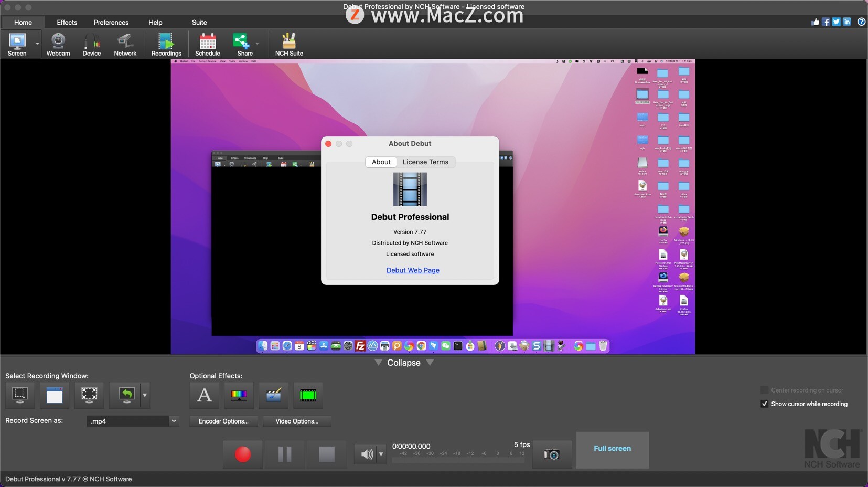This screenshot has width=868, height=487.
Task: Switch to the Home tab
Action: click(23, 22)
